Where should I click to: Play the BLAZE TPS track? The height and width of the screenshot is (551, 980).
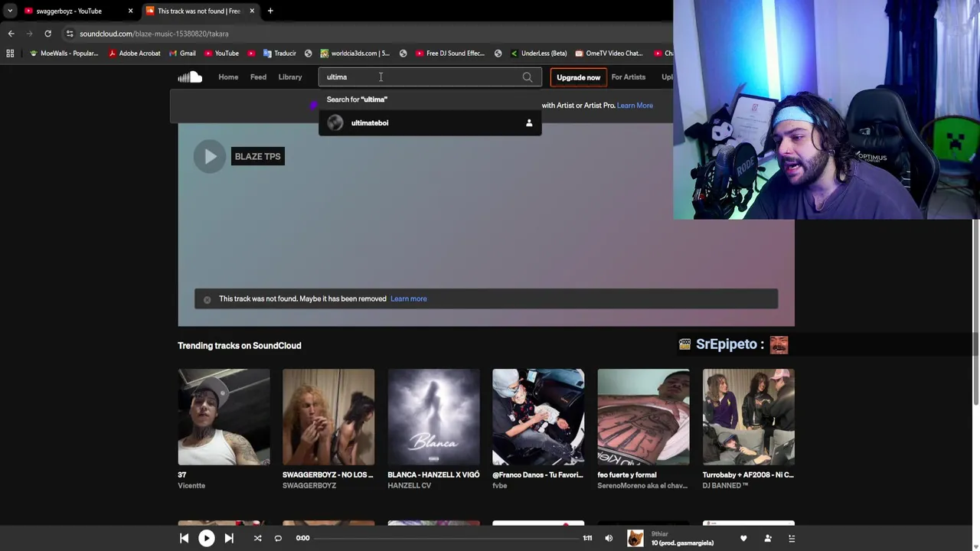(210, 156)
